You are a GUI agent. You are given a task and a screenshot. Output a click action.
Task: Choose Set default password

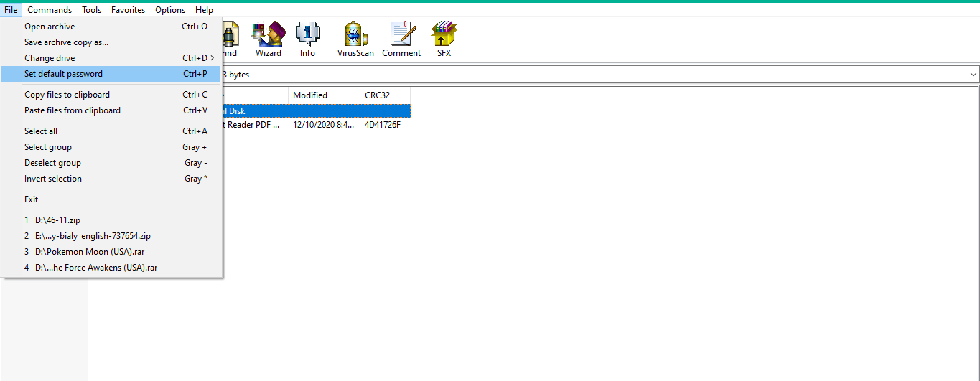pos(111,74)
